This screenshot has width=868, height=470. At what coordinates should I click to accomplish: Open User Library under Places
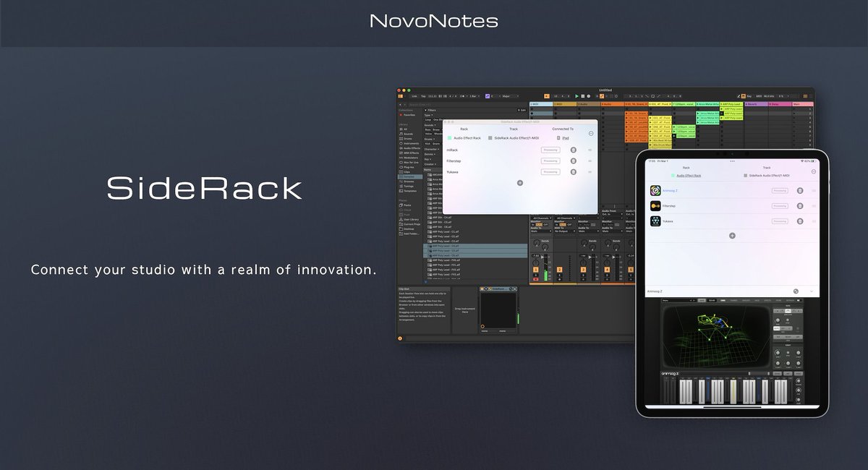tap(409, 219)
